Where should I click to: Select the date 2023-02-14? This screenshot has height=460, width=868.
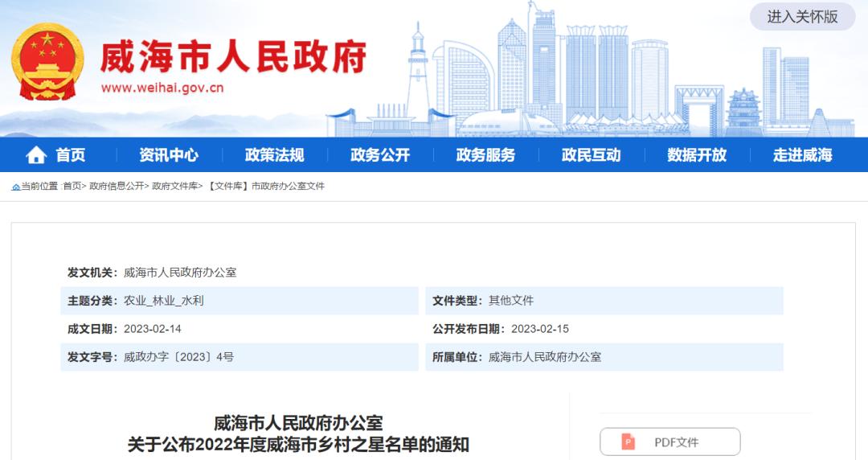(x=152, y=329)
